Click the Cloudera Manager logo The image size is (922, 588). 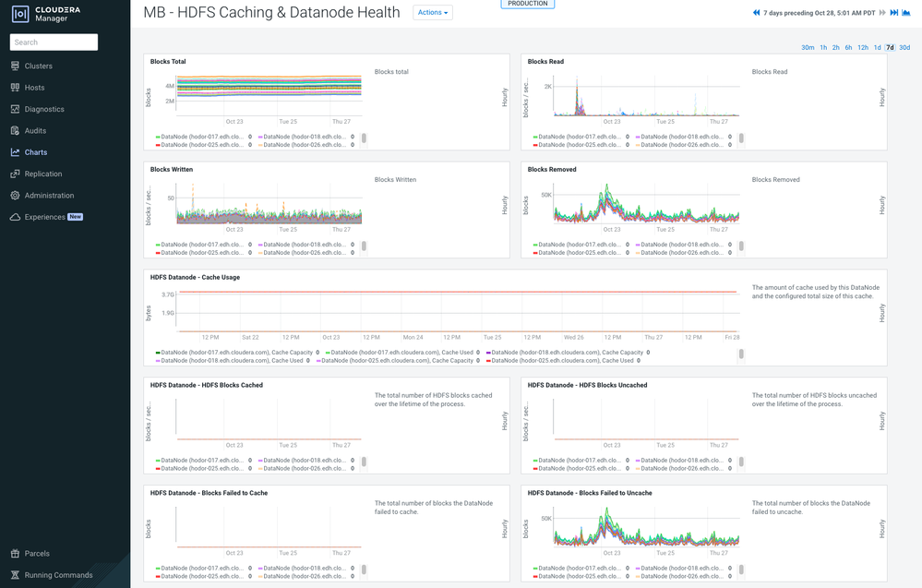tap(46, 14)
